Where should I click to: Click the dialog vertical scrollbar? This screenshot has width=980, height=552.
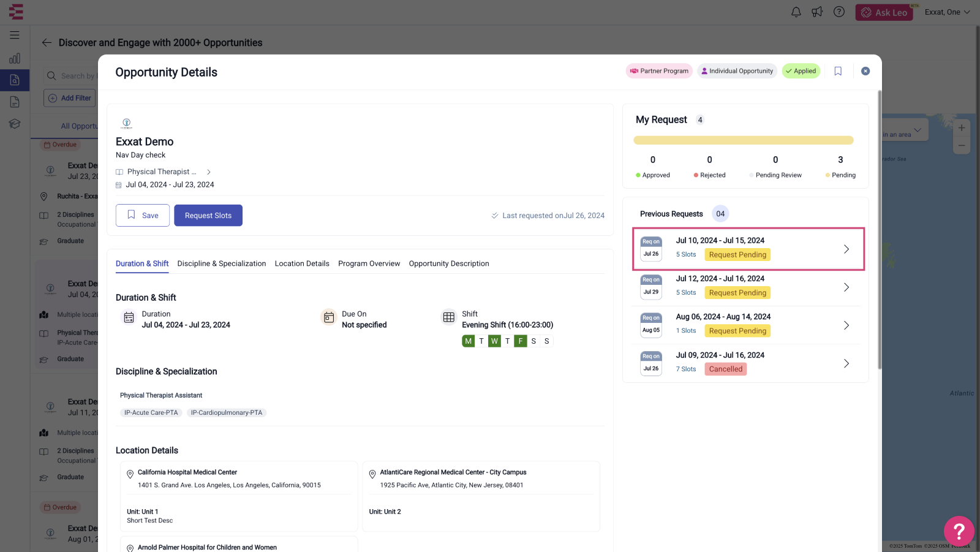[x=880, y=230]
